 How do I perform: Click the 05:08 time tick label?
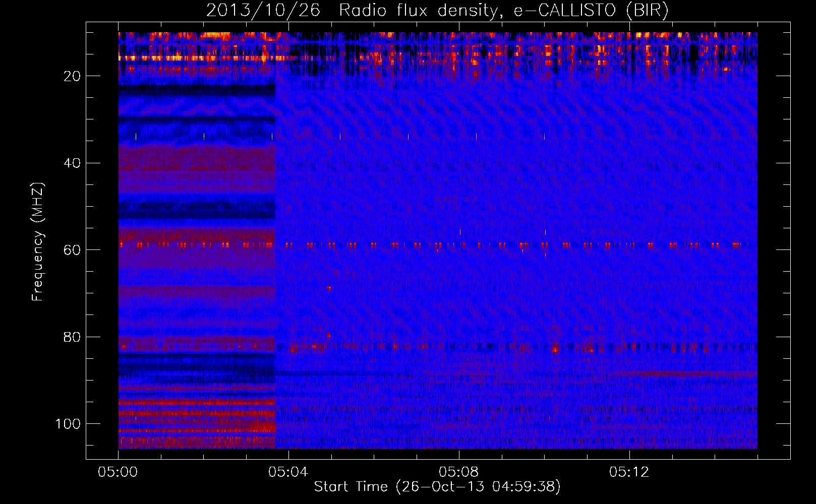[459, 472]
